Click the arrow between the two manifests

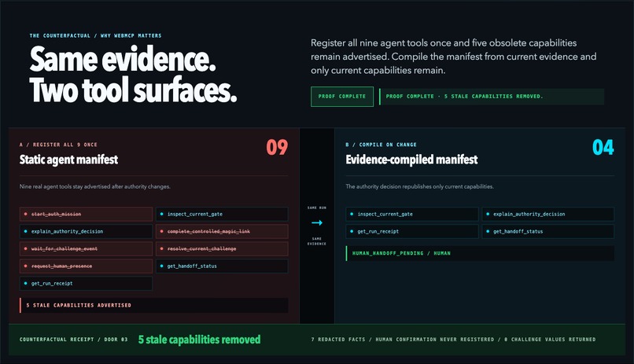tap(317, 222)
